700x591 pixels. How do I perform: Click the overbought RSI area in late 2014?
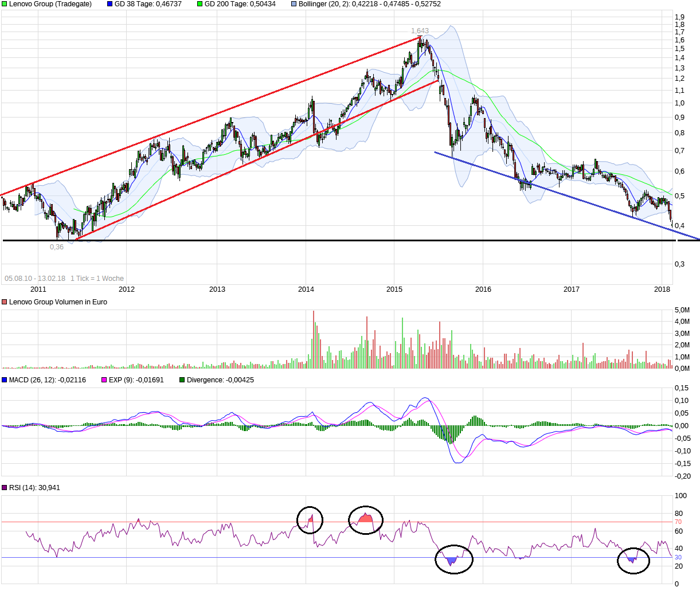[x=365, y=518]
